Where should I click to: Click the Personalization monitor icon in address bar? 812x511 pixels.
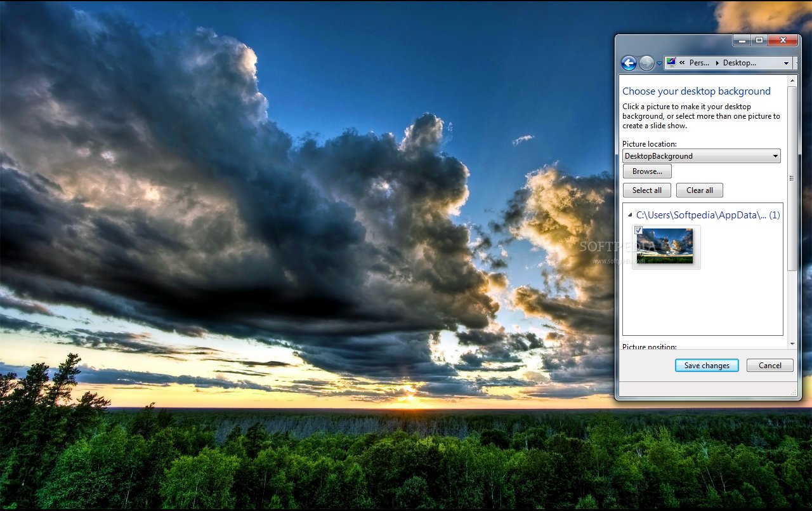[671, 63]
